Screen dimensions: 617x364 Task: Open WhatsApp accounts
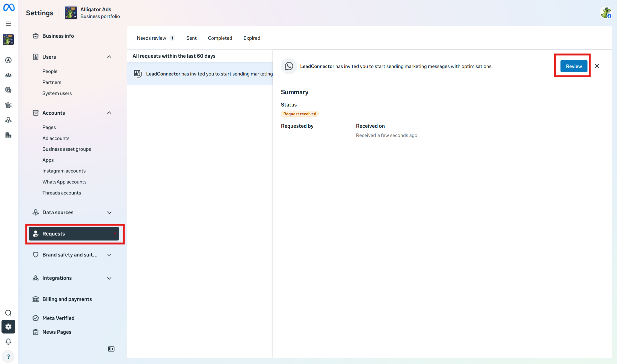pos(65,182)
